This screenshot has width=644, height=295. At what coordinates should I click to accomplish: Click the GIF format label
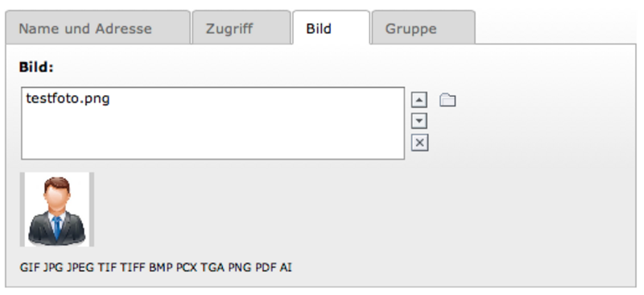[x=30, y=268]
